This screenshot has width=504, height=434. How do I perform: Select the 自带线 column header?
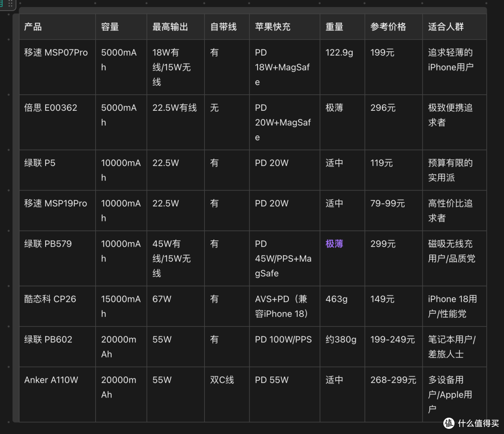[227, 27]
